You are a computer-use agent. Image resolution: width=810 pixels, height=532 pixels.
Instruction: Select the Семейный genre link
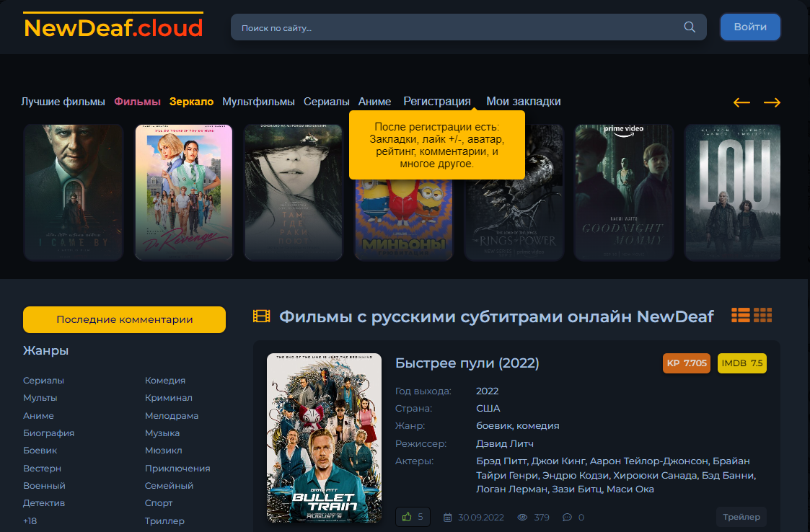pos(169,486)
